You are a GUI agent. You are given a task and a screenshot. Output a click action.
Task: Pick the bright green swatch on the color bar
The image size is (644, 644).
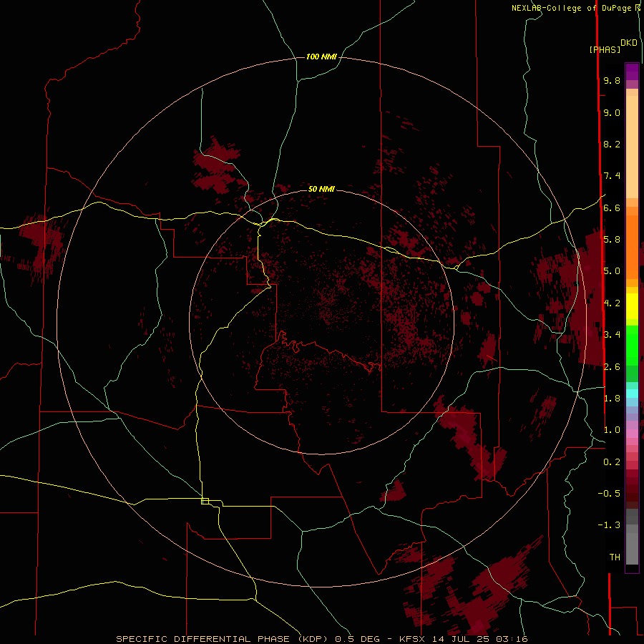click(x=632, y=345)
